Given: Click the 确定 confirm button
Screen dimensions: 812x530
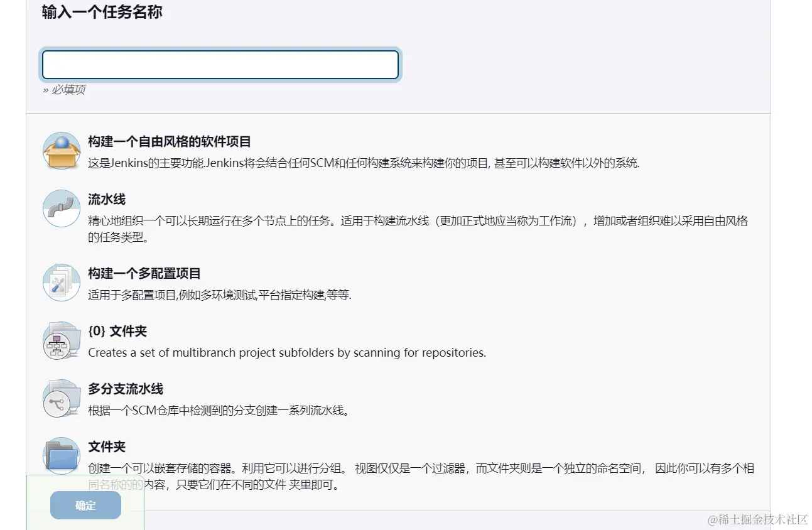Looking at the screenshot, I should tap(85, 505).
